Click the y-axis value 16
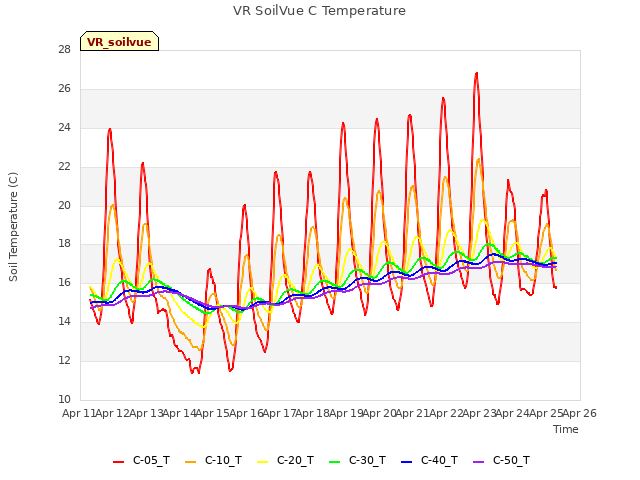Screen dimensions: 640x480 (x=64, y=282)
